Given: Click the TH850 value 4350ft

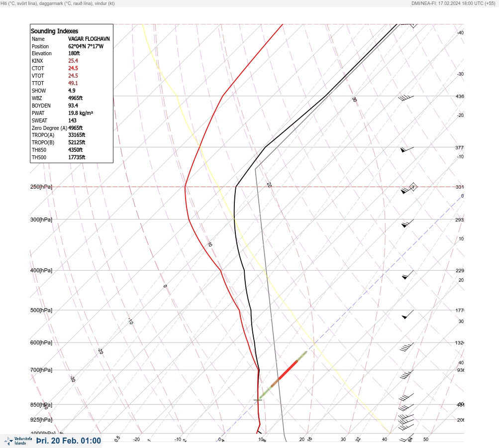Looking at the screenshot, I should (76, 150).
